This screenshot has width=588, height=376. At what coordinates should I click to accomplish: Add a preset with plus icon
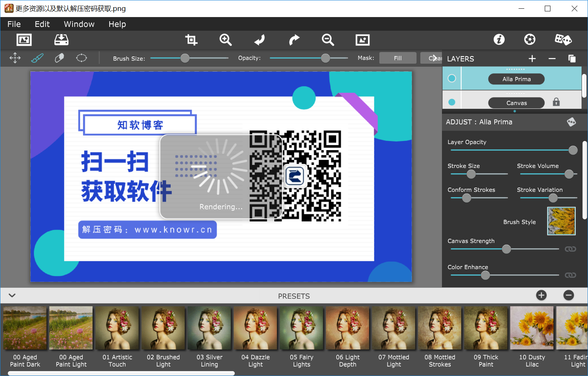coord(541,295)
